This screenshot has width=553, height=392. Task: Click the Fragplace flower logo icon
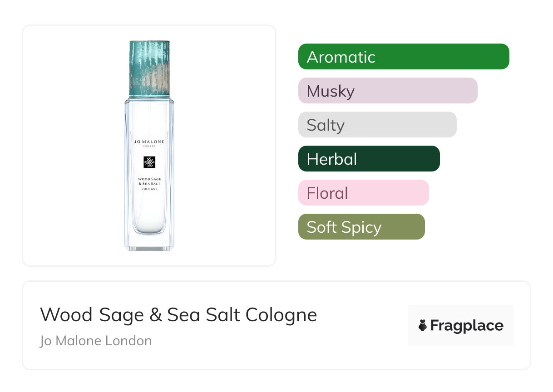[x=423, y=325]
